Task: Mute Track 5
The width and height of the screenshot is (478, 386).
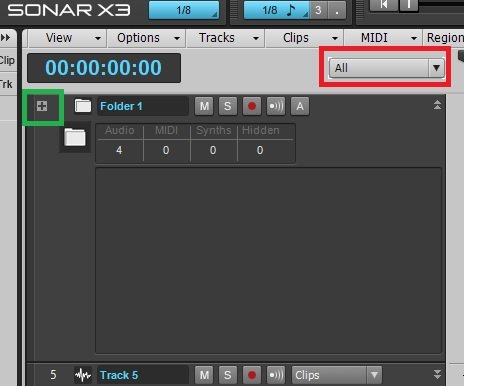Action: [204, 375]
